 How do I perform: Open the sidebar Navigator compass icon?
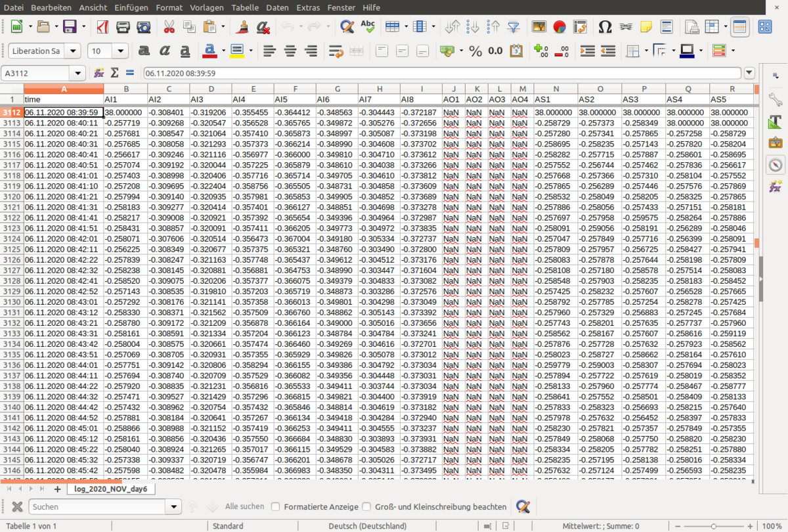[776, 164]
